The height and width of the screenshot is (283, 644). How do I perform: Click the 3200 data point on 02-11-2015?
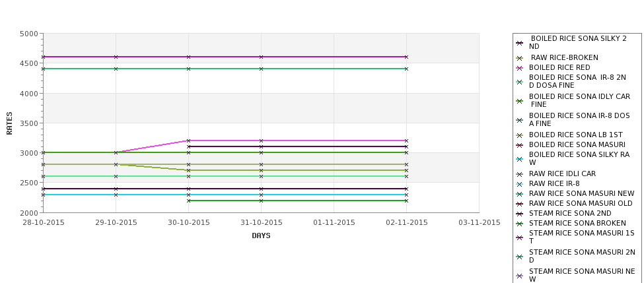tap(407, 141)
